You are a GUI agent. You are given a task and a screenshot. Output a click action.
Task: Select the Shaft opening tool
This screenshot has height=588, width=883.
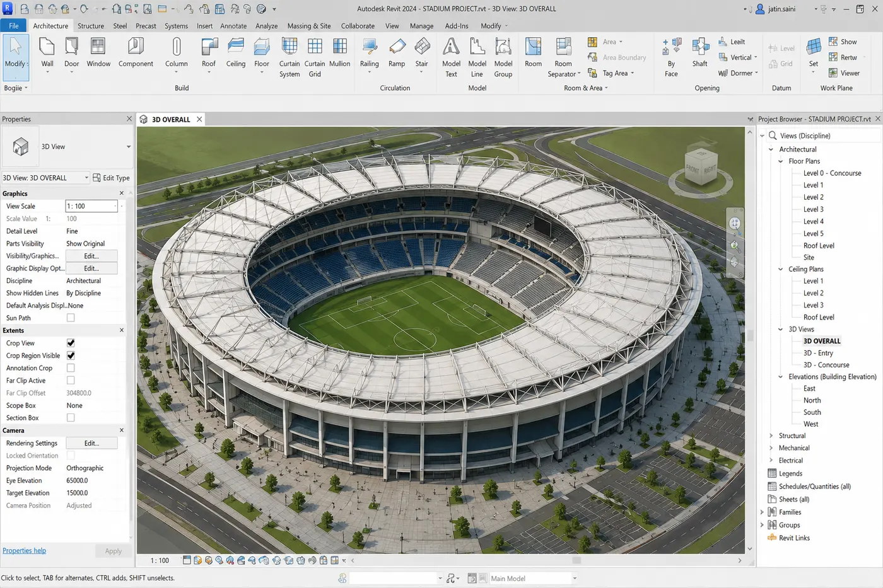click(700, 53)
